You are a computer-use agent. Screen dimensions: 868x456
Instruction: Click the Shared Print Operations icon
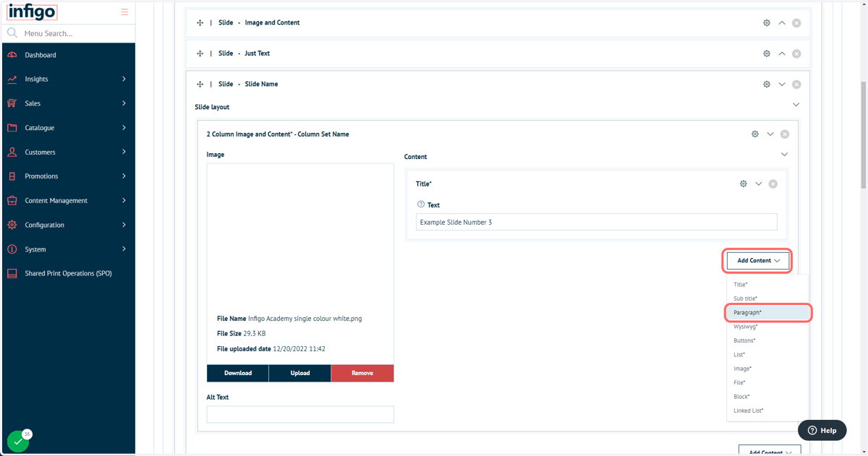[12, 274]
